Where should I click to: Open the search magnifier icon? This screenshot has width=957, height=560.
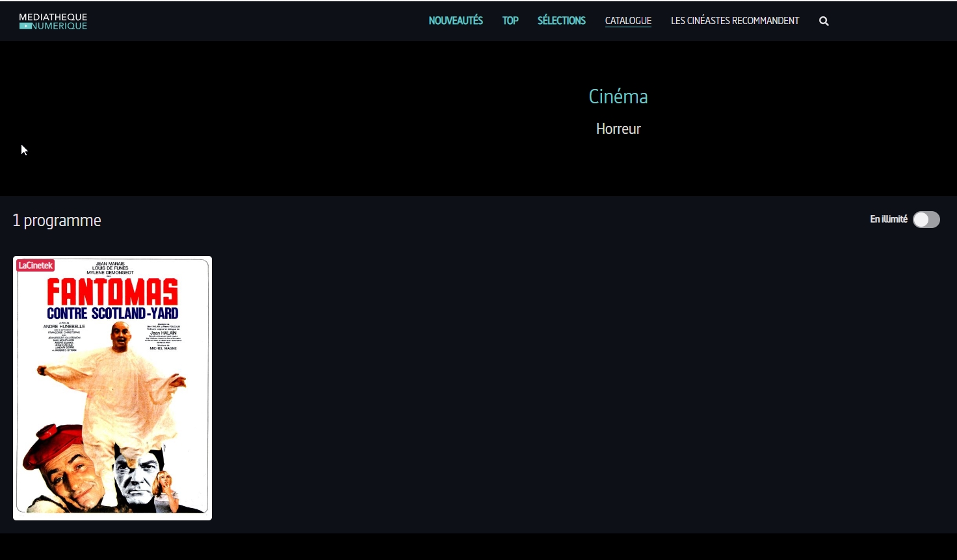[824, 21]
